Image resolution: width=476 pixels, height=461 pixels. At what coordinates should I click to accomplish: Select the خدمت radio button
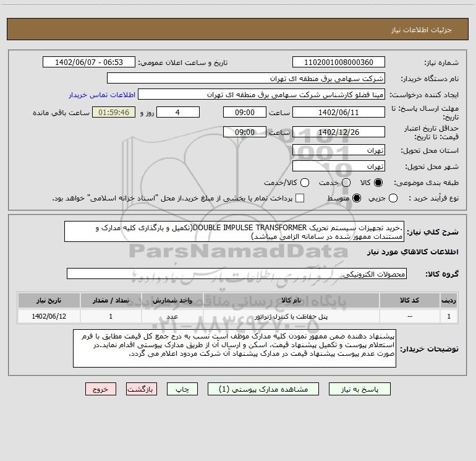point(346,183)
